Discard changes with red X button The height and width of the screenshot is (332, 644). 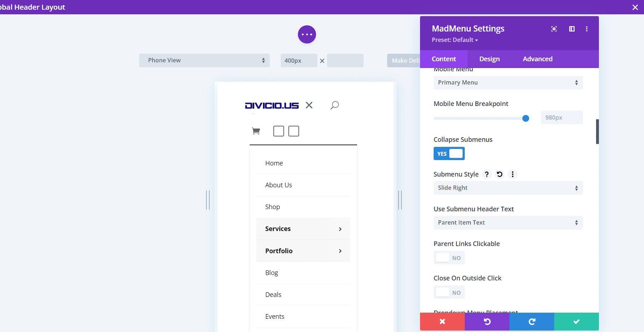click(442, 322)
